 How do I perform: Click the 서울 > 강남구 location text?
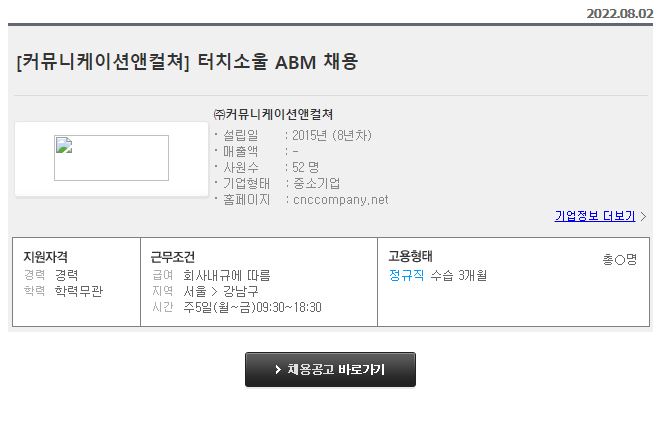click(221, 291)
